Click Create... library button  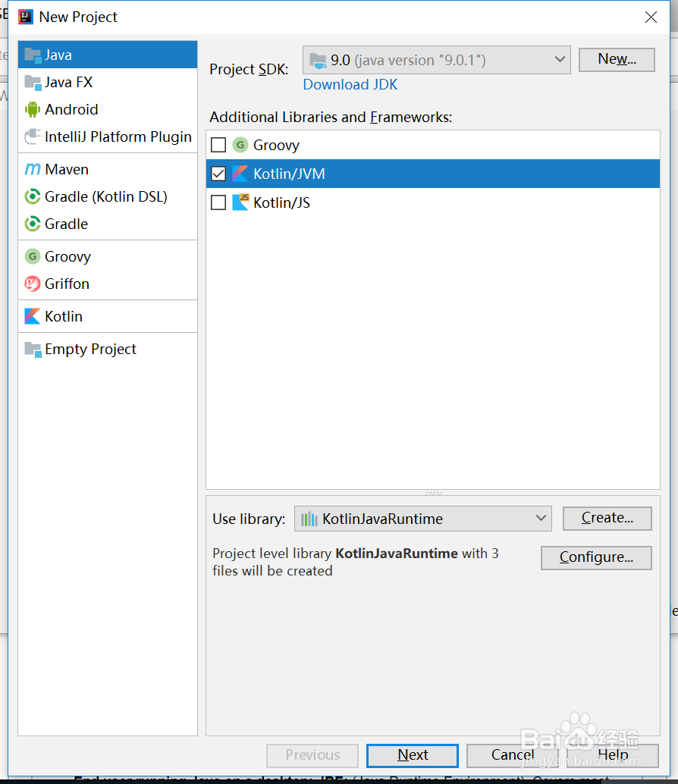tap(607, 518)
